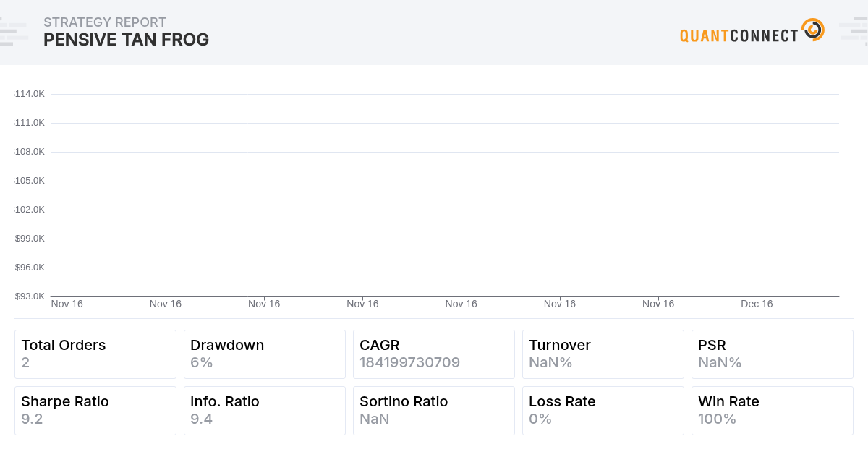Click the Dec 16 x-axis label
Image resolution: width=868 pixels, height=457 pixels.
coord(757,304)
